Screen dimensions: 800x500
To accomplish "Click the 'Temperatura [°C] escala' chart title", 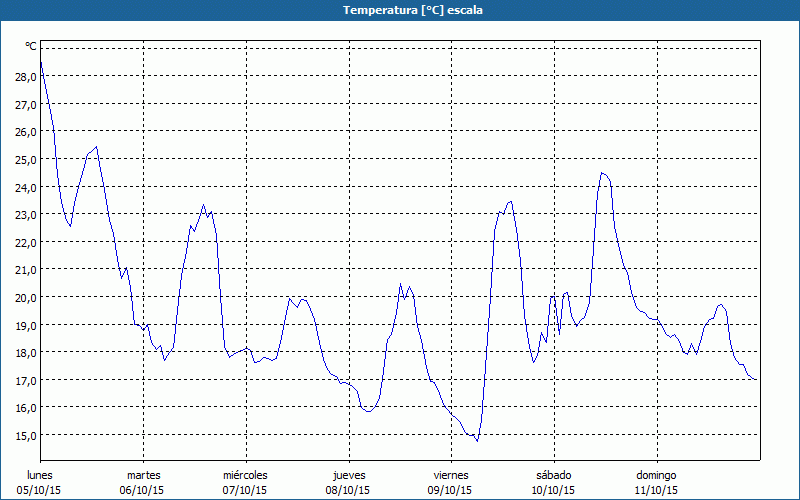I will pos(400,10).
